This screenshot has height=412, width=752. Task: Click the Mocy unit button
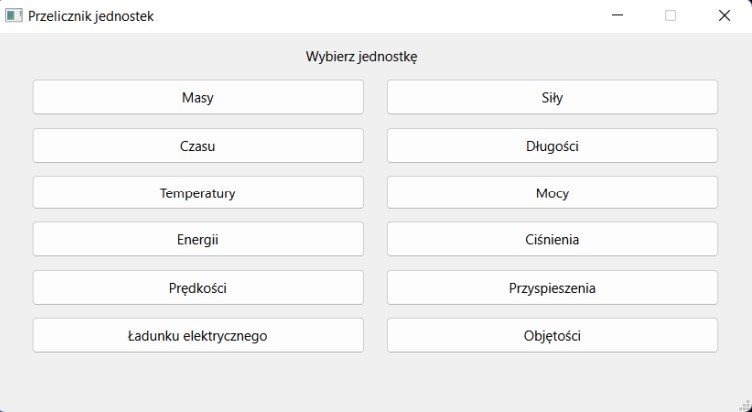552,193
